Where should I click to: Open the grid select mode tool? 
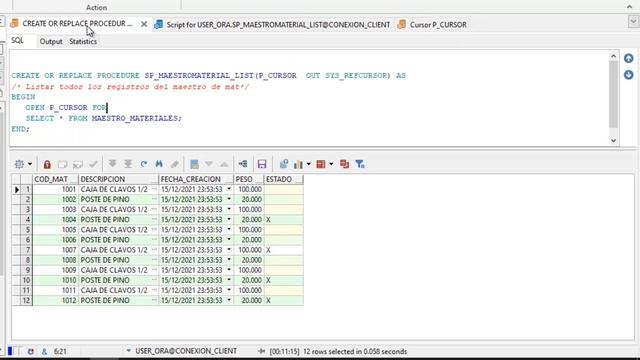pos(19,164)
